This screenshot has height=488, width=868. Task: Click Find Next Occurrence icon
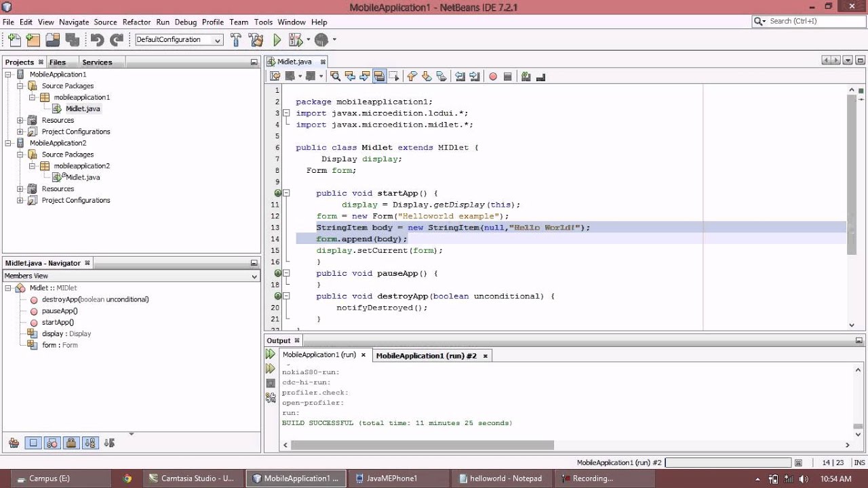pos(365,77)
